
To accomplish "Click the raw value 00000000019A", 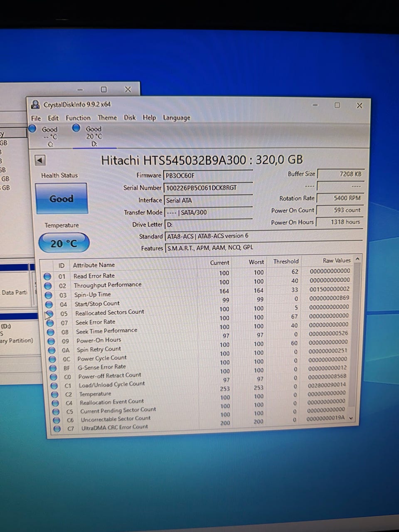I will (x=325, y=418).
